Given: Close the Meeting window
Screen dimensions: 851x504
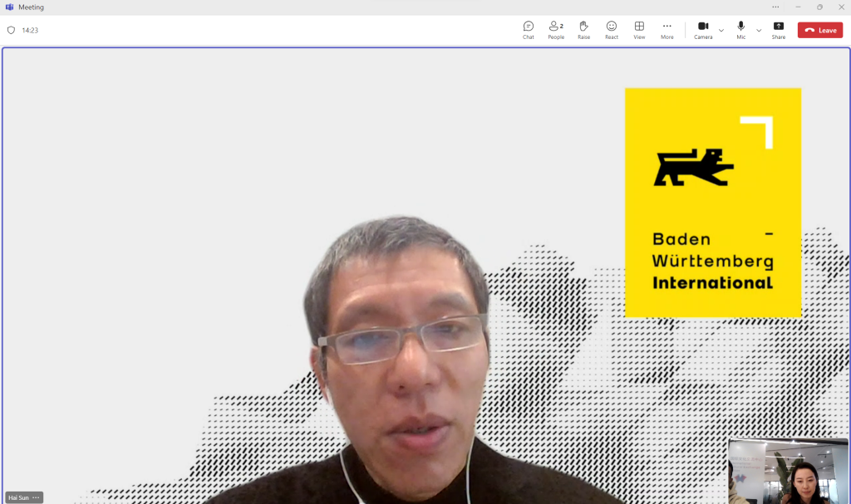Looking at the screenshot, I should pyautogui.click(x=841, y=7).
